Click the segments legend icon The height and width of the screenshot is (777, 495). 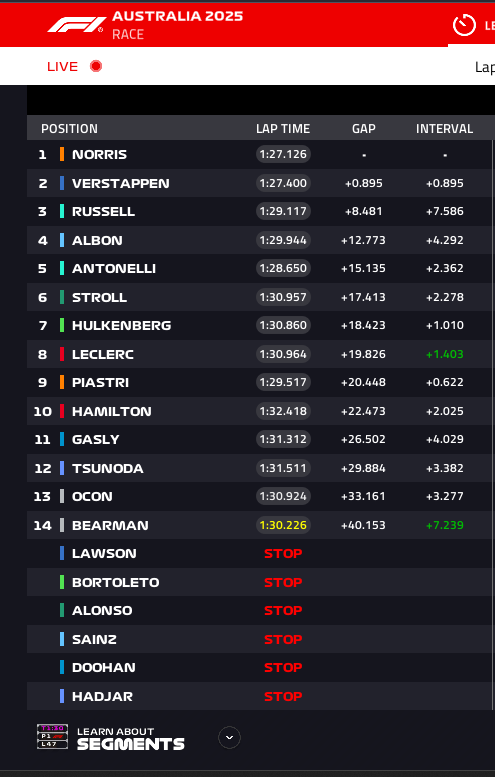[52, 736]
